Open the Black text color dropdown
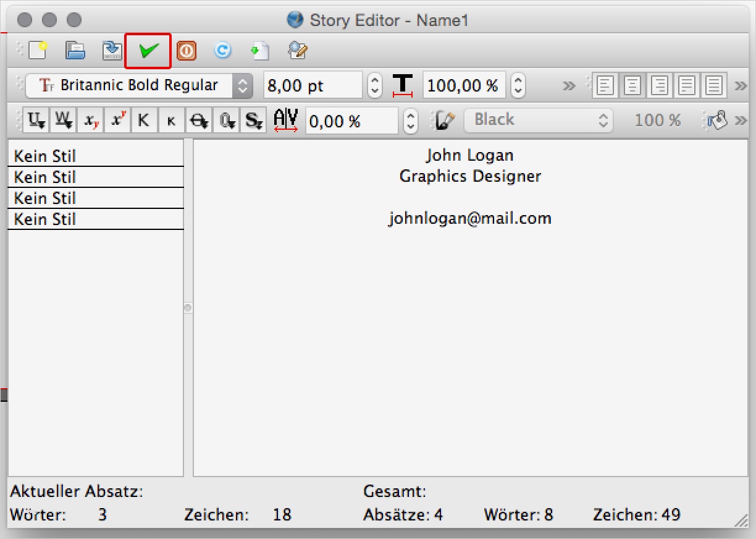 tap(537, 119)
